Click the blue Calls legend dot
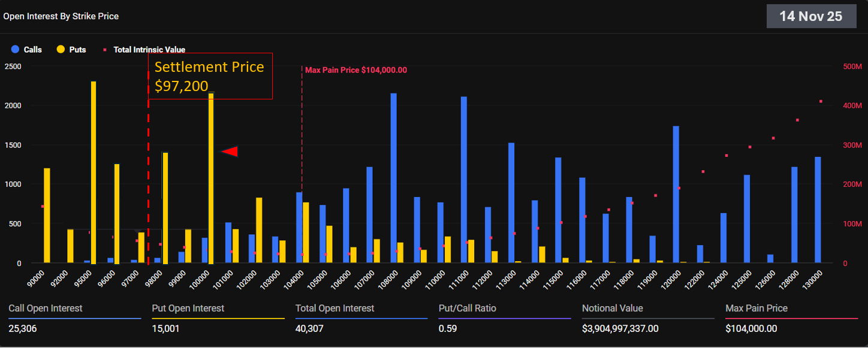Screen dimensions: 868x348 pyautogui.click(x=15, y=50)
